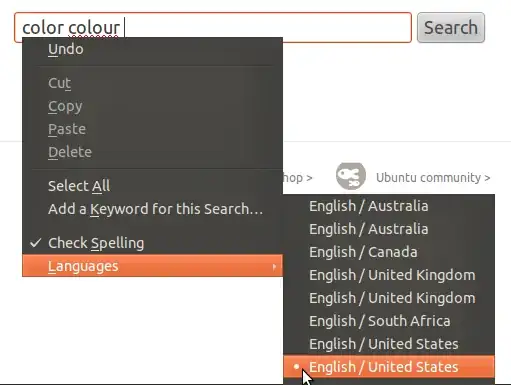The height and width of the screenshot is (385, 511).
Task: Select Paste from the context menu
Action: pyautogui.click(x=152, y=129)
